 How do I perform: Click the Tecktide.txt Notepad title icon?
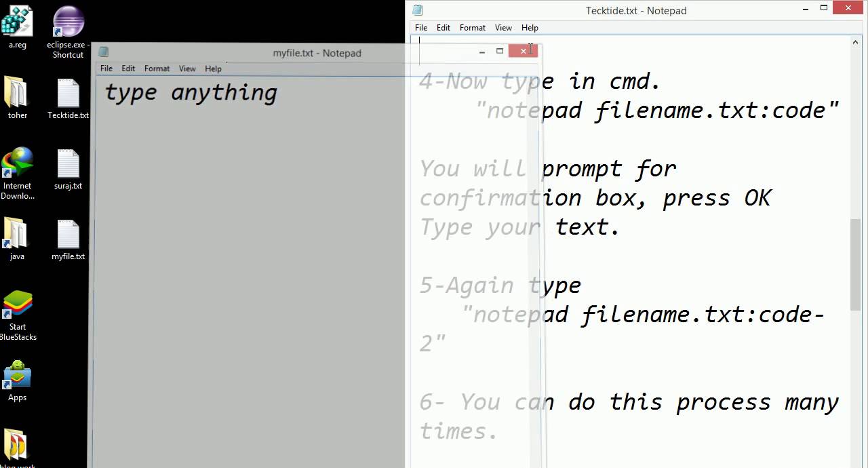point(418,10)
